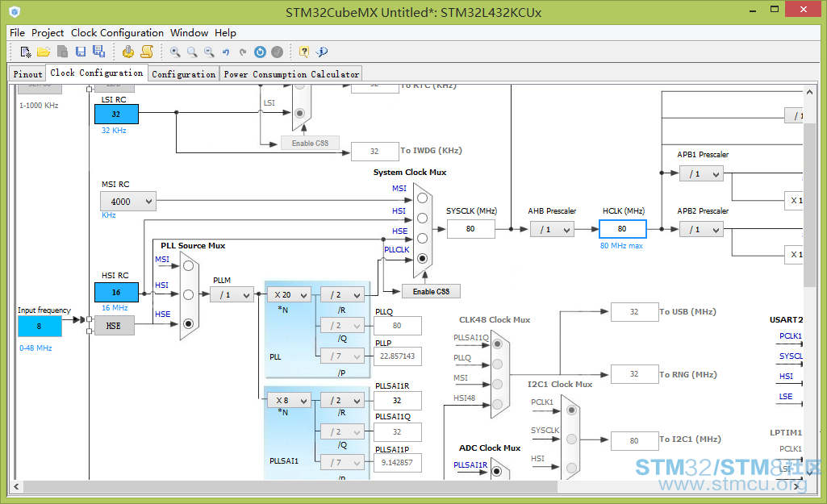
Task: Open AHB Prescaler dropdown
Action: click(x=552, y=229)
